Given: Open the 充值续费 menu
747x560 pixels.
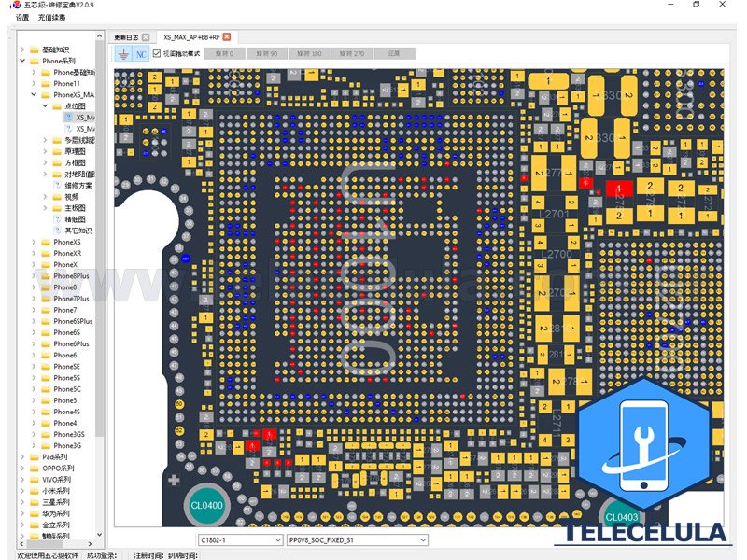Looking at the screenshot, I should point(52,18).
